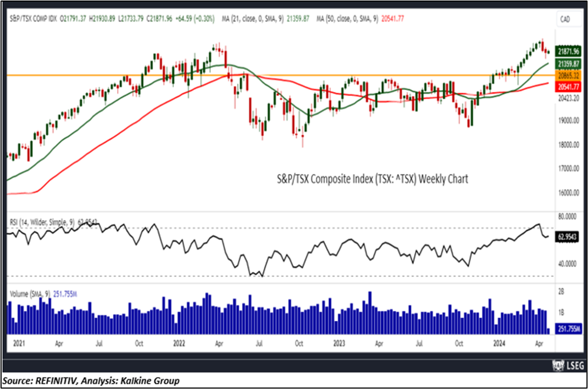Click the weekly chart title text
The height and width of the screenshot is (389, 588).
(x=372, y=179)
